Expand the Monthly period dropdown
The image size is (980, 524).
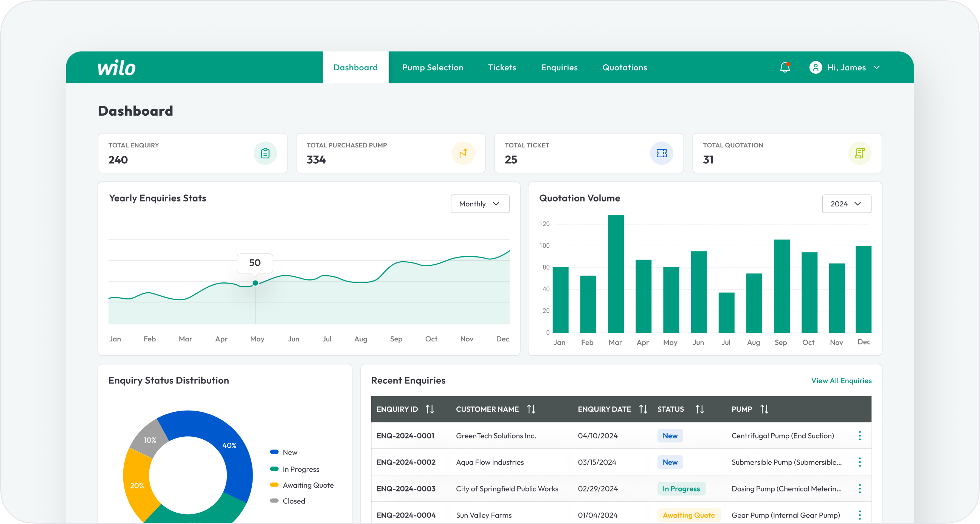tap(480, 204)
